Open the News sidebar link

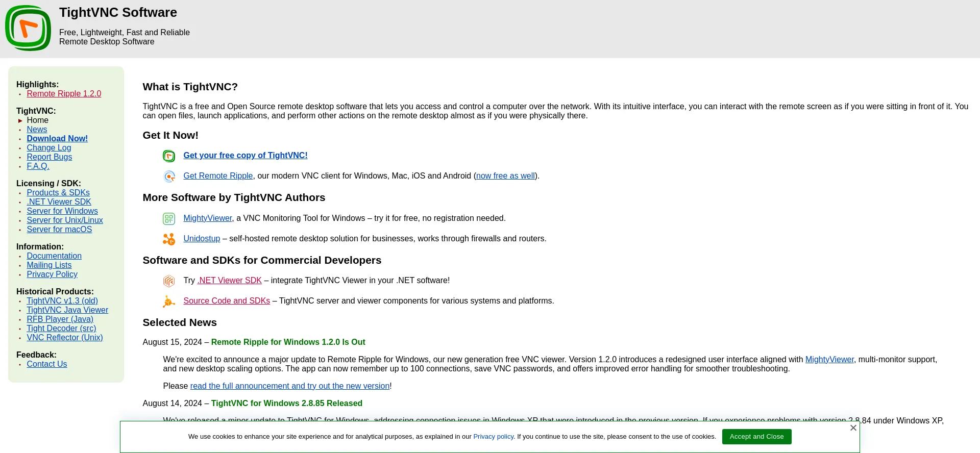(x=37, y=130)
